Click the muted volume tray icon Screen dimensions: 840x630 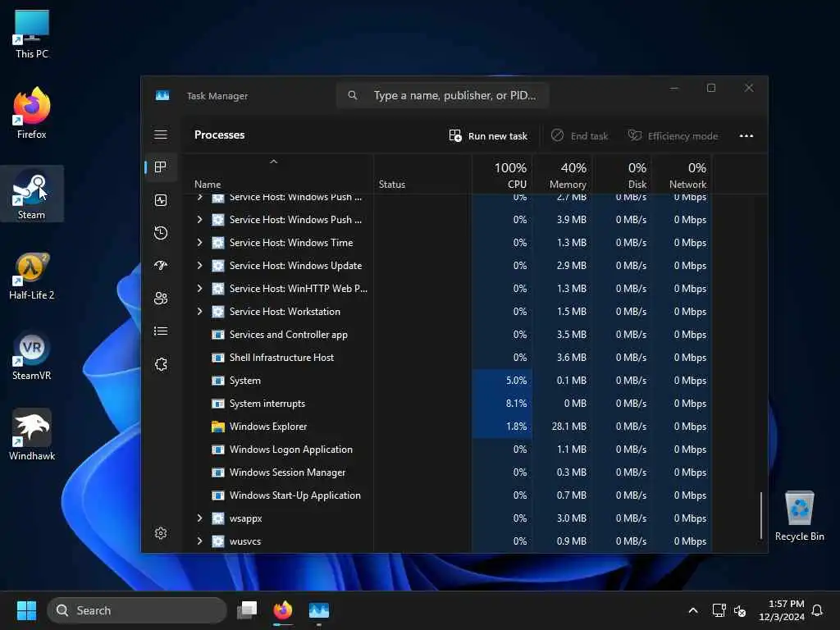pyautogui.click(x=740, y=610)
